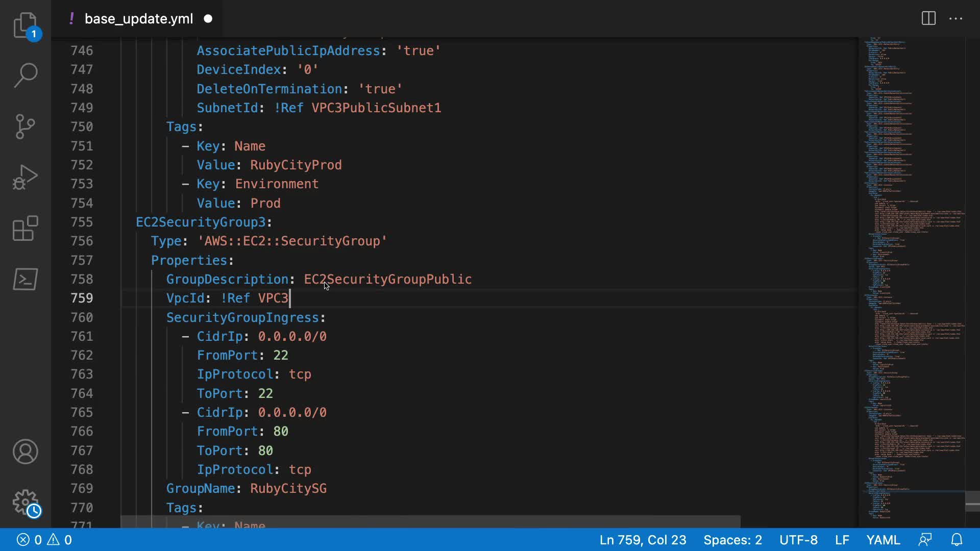Change language mode from YAML
980x551 pixels.
coord(883,540)
